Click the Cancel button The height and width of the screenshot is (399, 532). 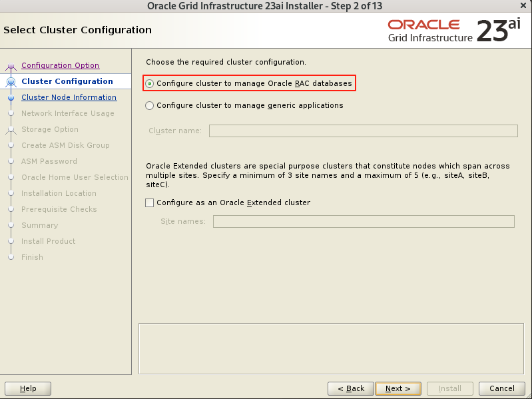pyautogui.click(x=502, y=388)
